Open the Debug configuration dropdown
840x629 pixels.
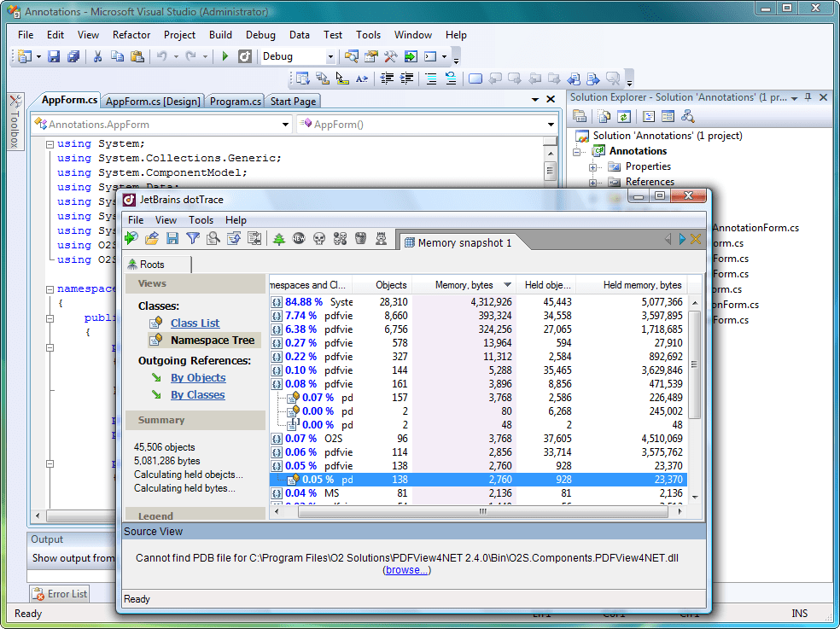[330, 56]
